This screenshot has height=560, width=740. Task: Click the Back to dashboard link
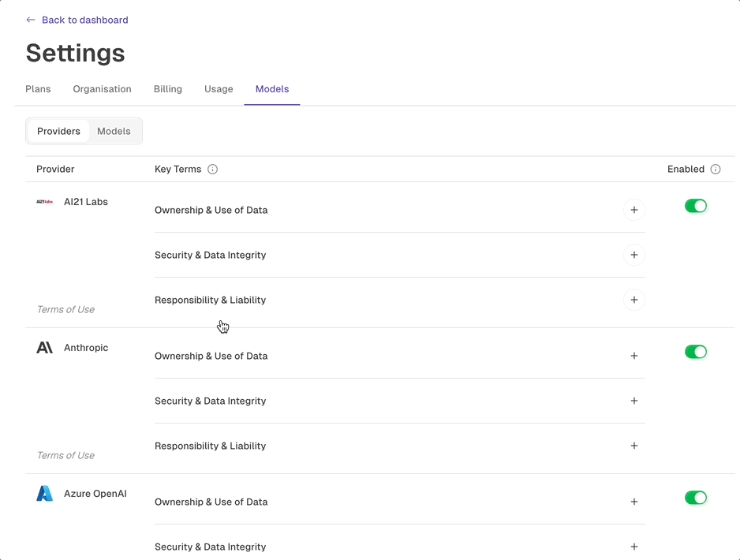pyautogui.click(x=84, y=20)
